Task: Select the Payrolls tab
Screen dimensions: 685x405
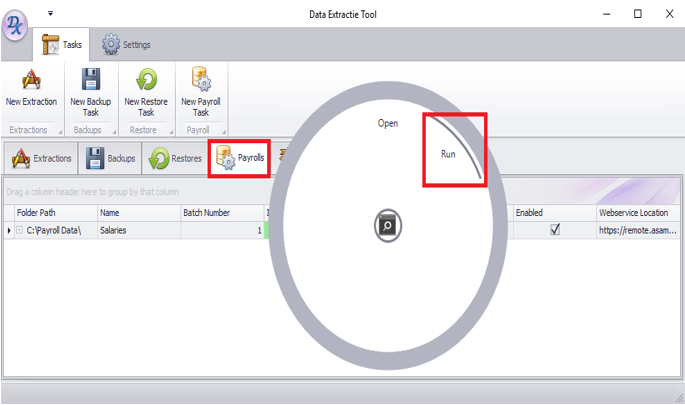Action: coord(240,159)
